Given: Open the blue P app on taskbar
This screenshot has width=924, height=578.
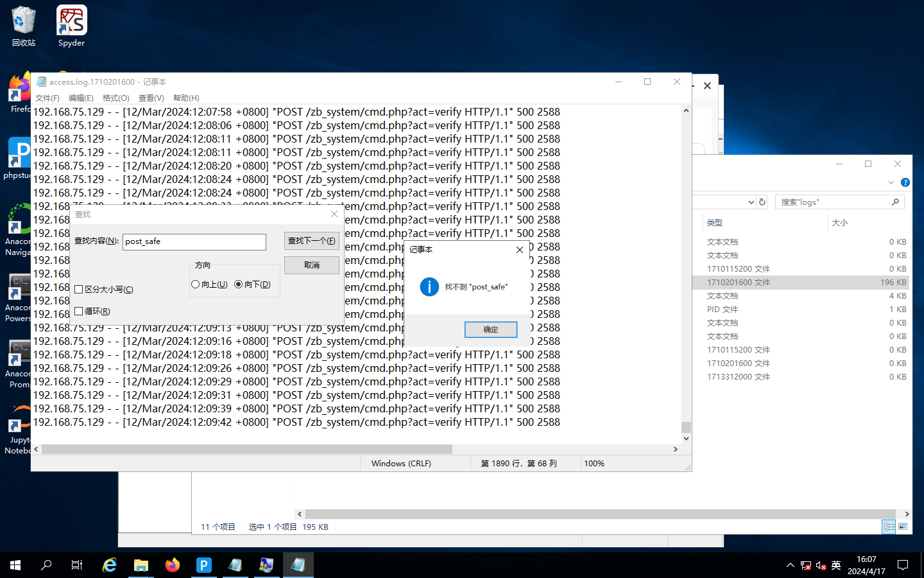Looking at the screenshot, I should click(x=203, y=565).
